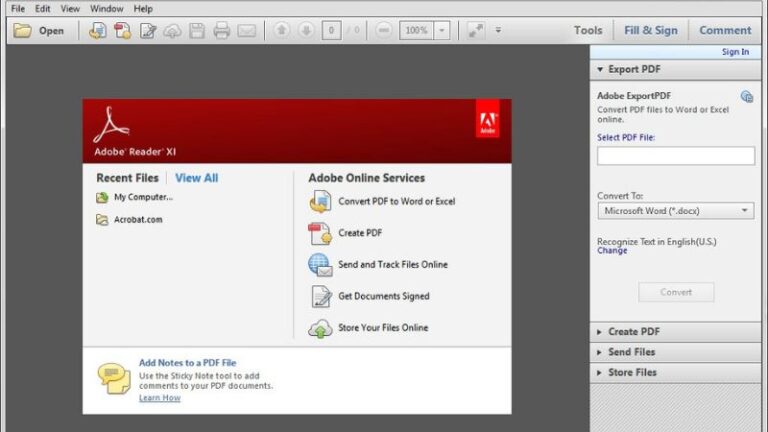
Task: Click the Create PDF toolbar icon
Action: 122,30
